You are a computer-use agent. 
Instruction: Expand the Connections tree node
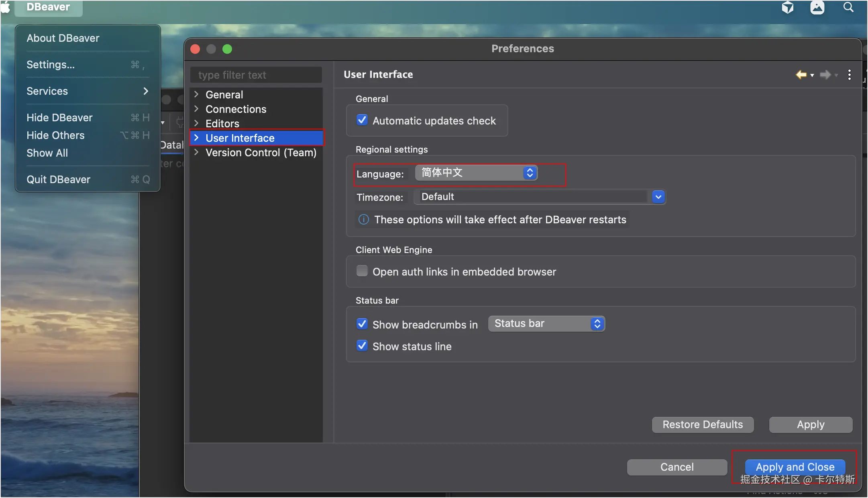pyautogui.click(x=196, y=109)
